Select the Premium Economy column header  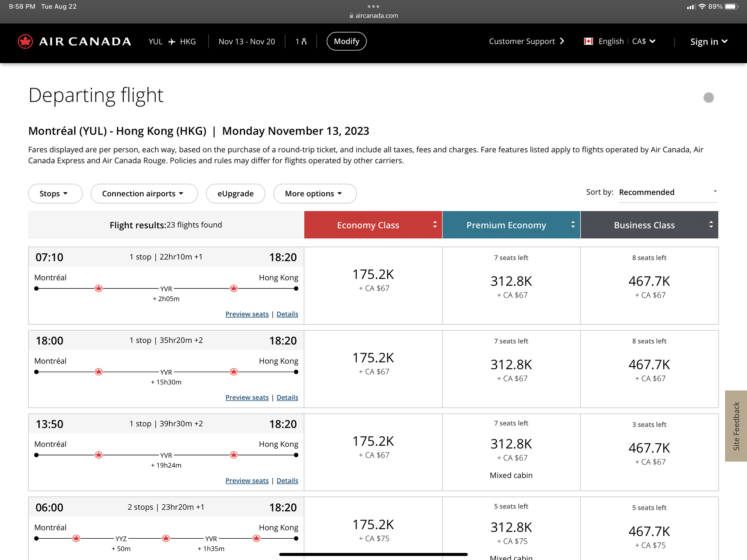[506, 225]
